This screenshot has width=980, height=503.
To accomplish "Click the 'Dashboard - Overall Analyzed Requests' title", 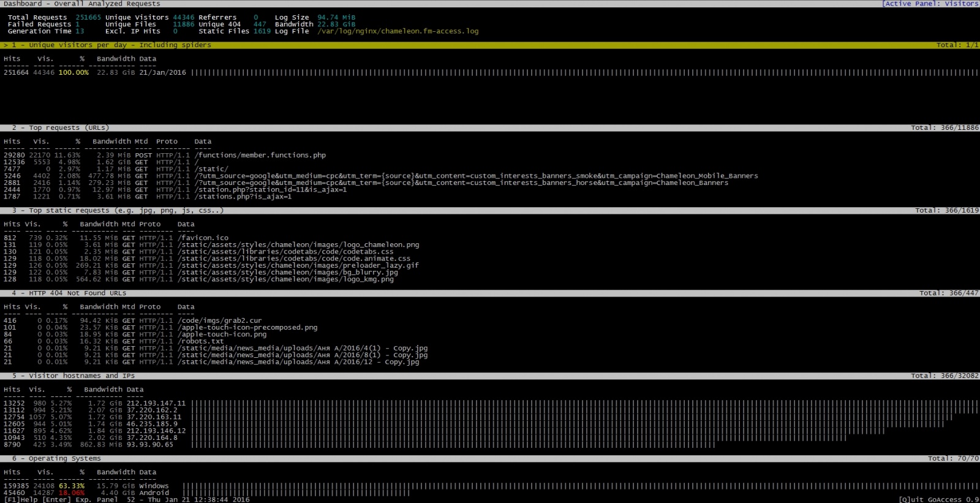I will 82,4.
